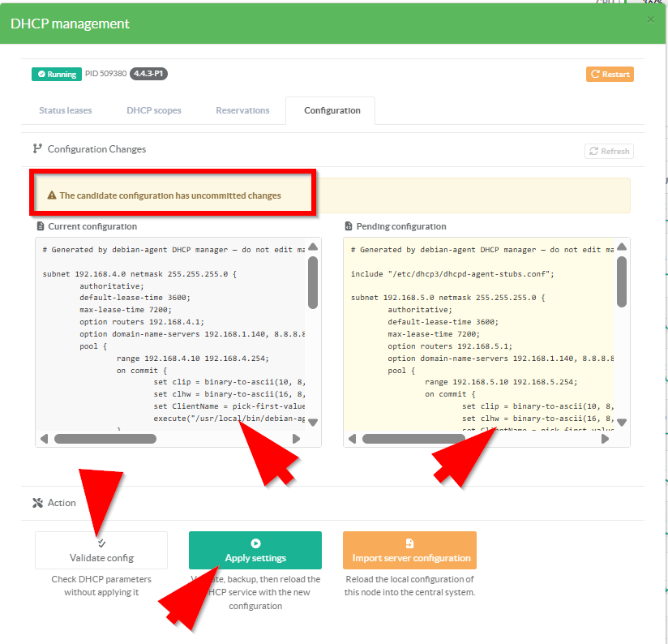Click the Running status badge
Viewport: 668px width, 644px height.
57,74
